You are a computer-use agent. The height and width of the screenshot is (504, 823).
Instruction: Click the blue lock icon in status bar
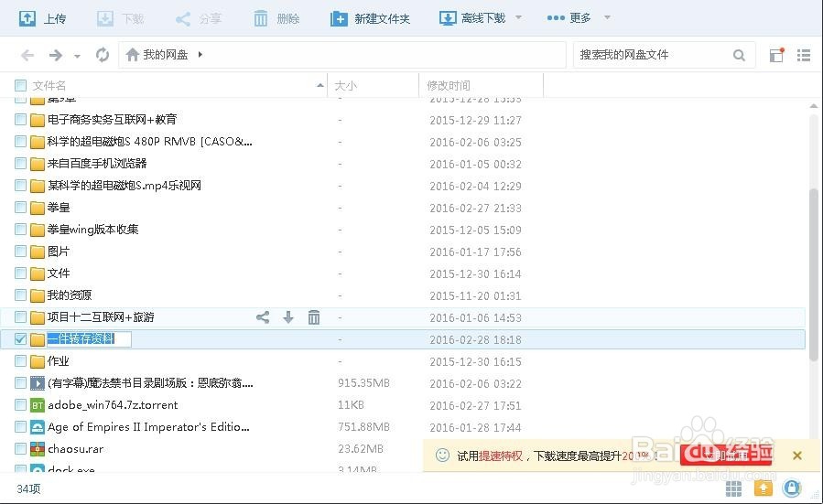(x=792, y=488)
